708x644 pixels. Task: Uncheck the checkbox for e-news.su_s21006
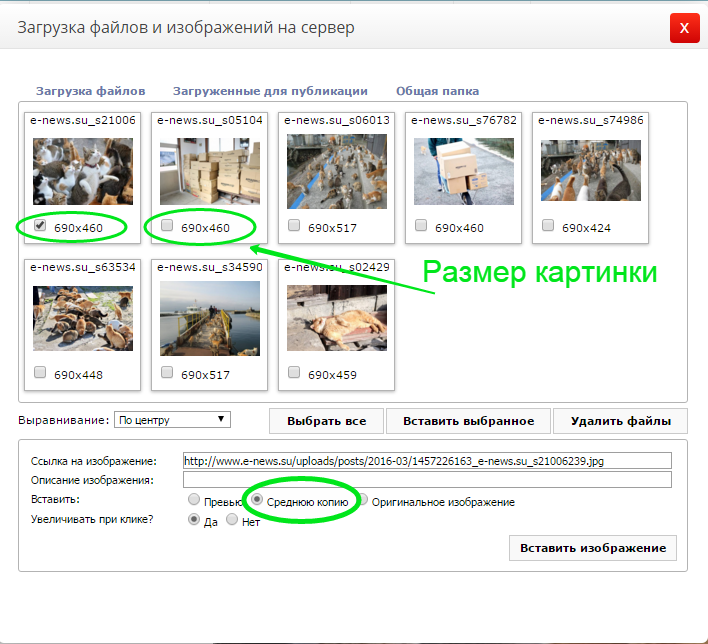pos(40,226)
